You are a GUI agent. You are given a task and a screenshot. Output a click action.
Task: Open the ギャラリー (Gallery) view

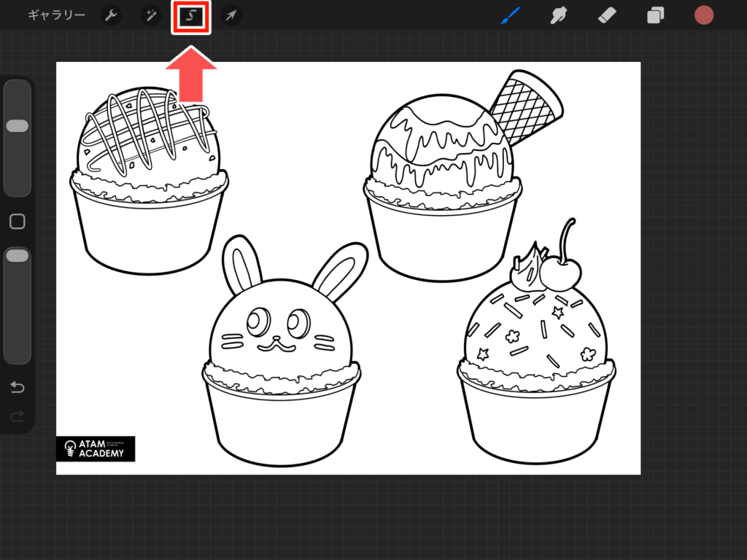[x=56, y=15]
